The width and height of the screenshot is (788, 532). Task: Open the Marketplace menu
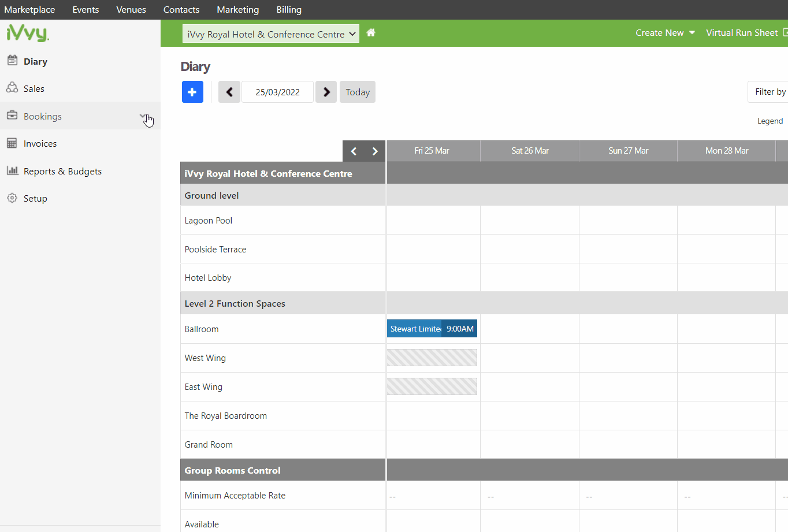coord(29,10)
